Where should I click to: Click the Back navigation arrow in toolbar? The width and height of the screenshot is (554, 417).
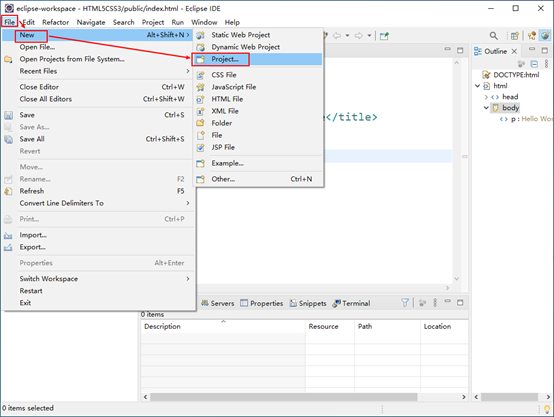click(337, 36)
